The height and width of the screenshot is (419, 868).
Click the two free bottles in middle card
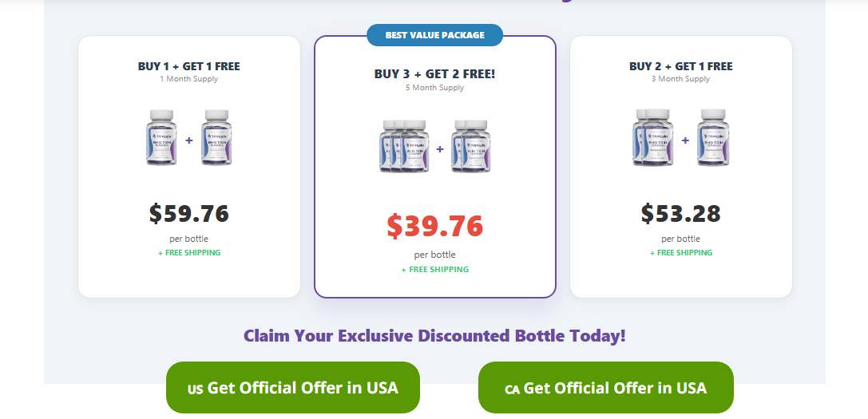pyautogui.click(x=470, y=146)
